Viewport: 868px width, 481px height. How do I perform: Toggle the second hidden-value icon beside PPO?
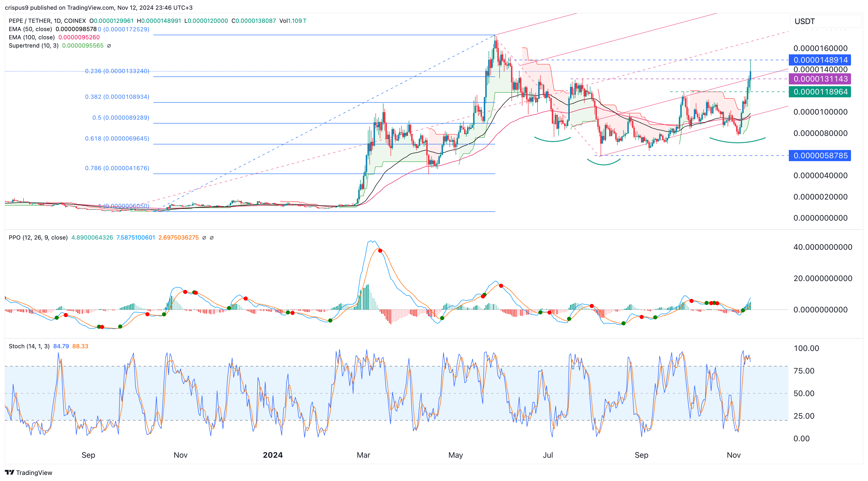tap(212, 238)
